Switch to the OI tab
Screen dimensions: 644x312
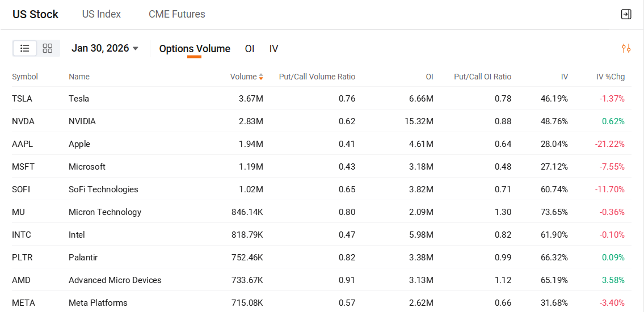click(x=250, y=49)
